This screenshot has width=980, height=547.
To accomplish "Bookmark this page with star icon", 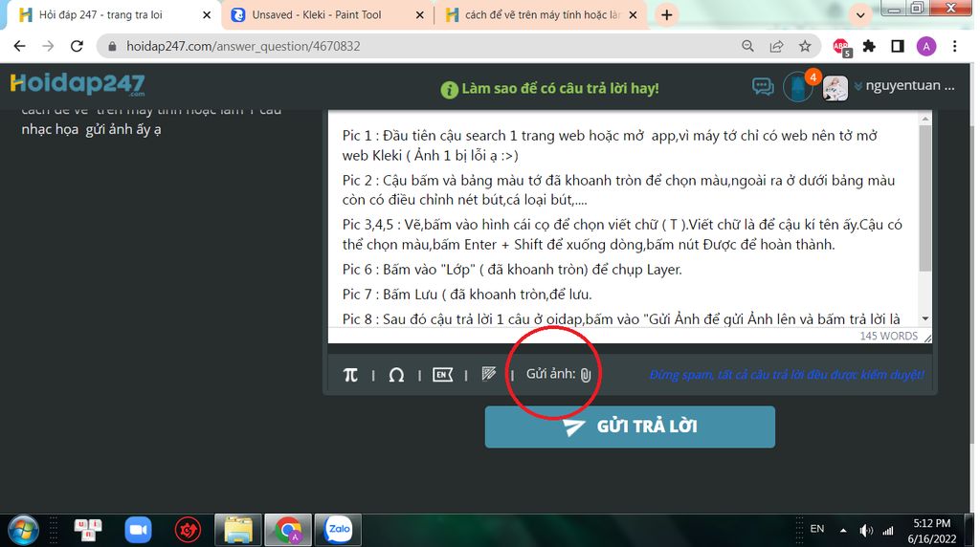I will [x=805, y=46].
